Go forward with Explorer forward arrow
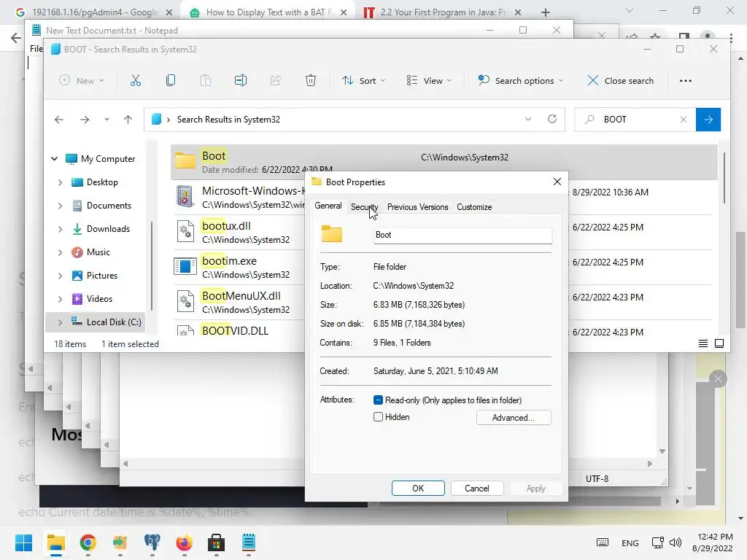 click(85, 120)
